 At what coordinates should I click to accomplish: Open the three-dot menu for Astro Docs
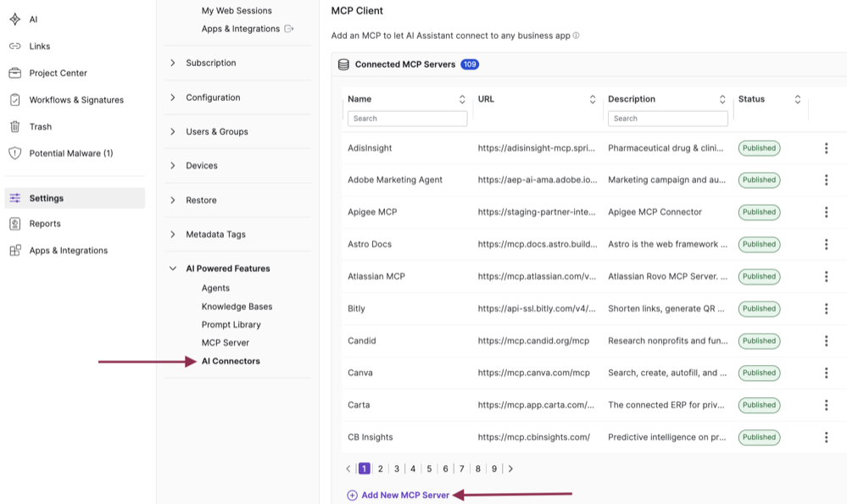tap(826, 244)
